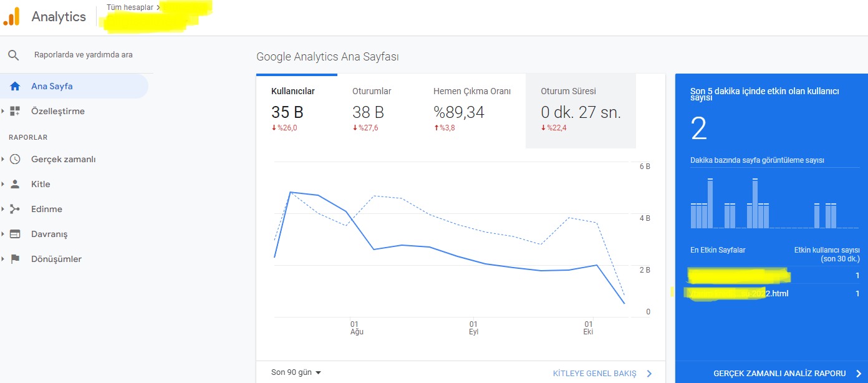Open the Özelleştirme dashboard icon
This screenshot has width=868, height=383.
[15, 111]
